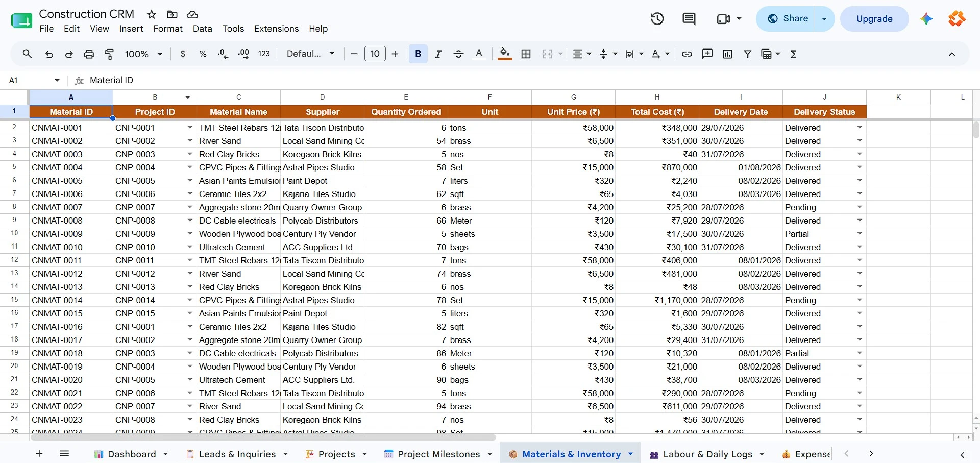Collapse the toolbar with the up chevron
980x463 pixels.
pyautogui.click(x=952, y=54)
